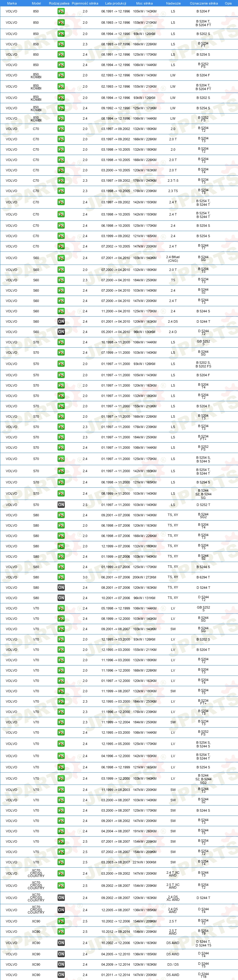Click the production years 12.1995 -> 05.2000
This screenshot has width=238, height=980.
(116, 744)
